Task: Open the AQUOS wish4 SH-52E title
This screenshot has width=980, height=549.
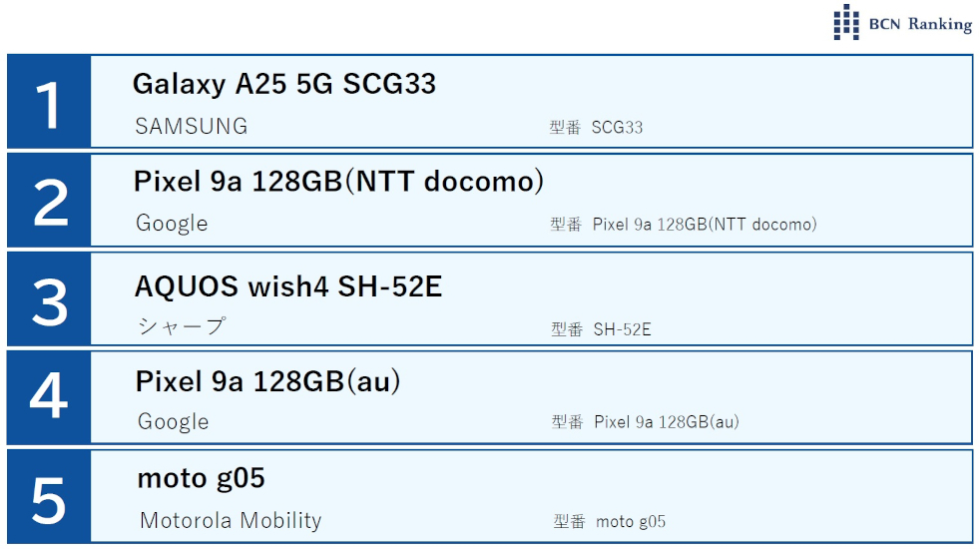Action: point(288,286)
